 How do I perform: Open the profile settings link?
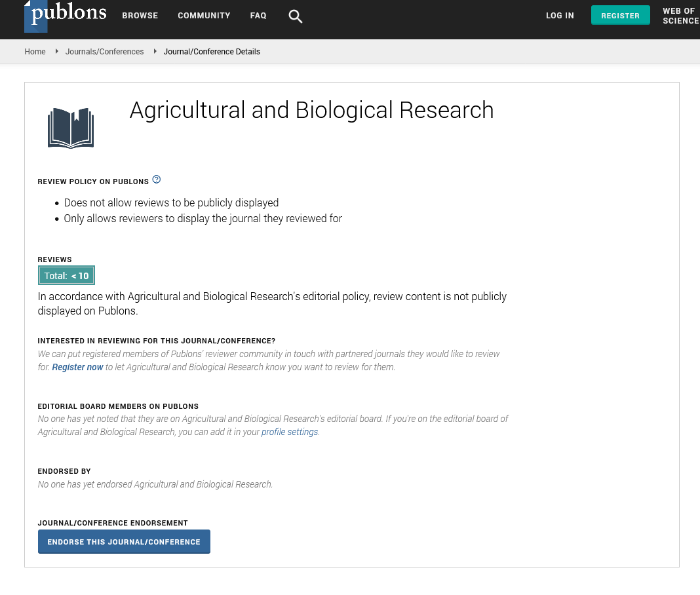click(290, 432)
